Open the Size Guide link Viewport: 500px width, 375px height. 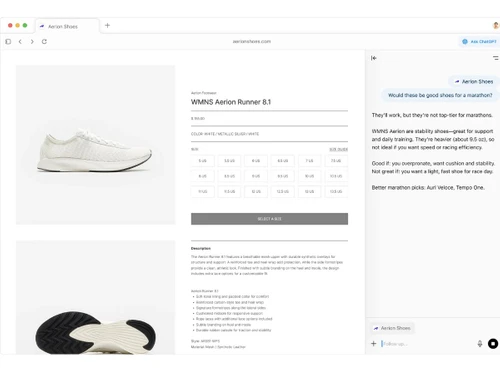point(338,149)
